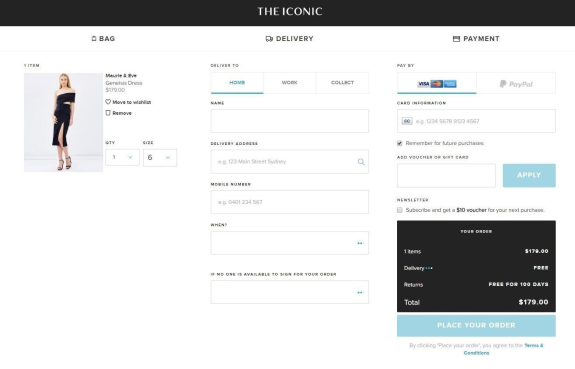Select COLLECT delivery tab
This screenshot has width=575, height=369.
[342, 83]
